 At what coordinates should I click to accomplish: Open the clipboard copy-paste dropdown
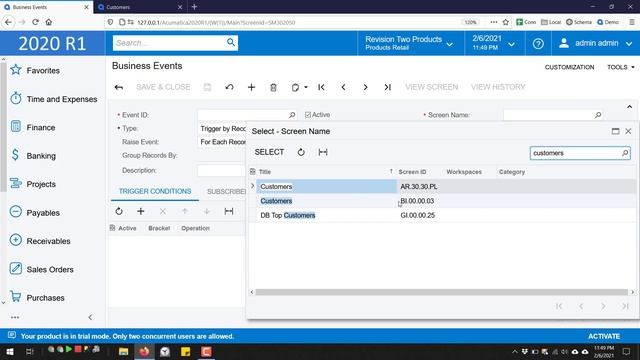pyautogui.click(x=299, y=87)
